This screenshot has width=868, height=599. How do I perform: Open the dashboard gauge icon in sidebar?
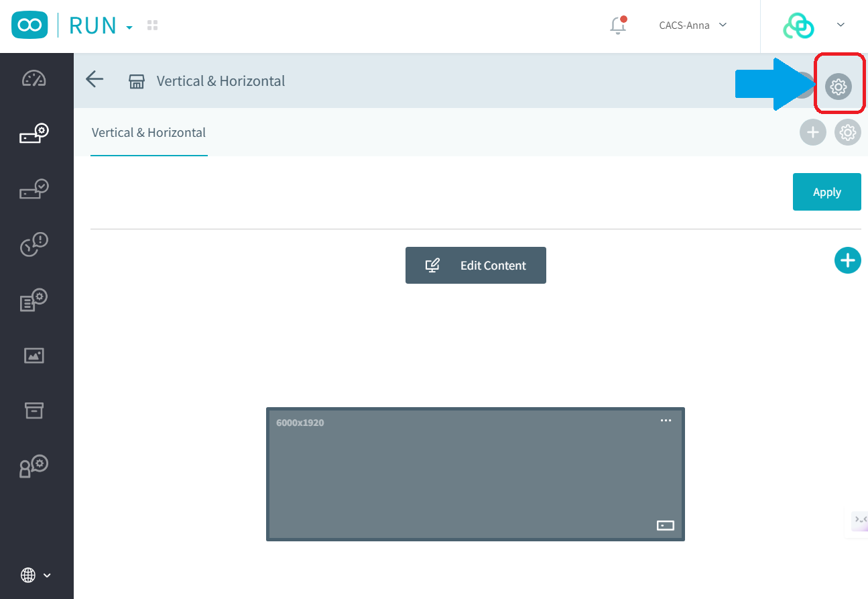tap(34, 78)
